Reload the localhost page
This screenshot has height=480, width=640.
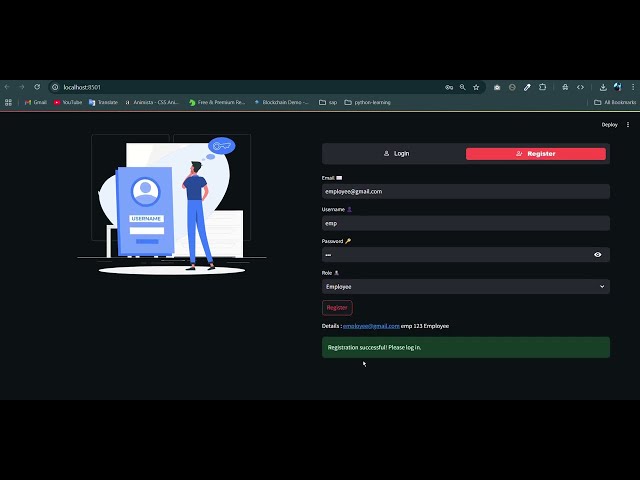37,87
